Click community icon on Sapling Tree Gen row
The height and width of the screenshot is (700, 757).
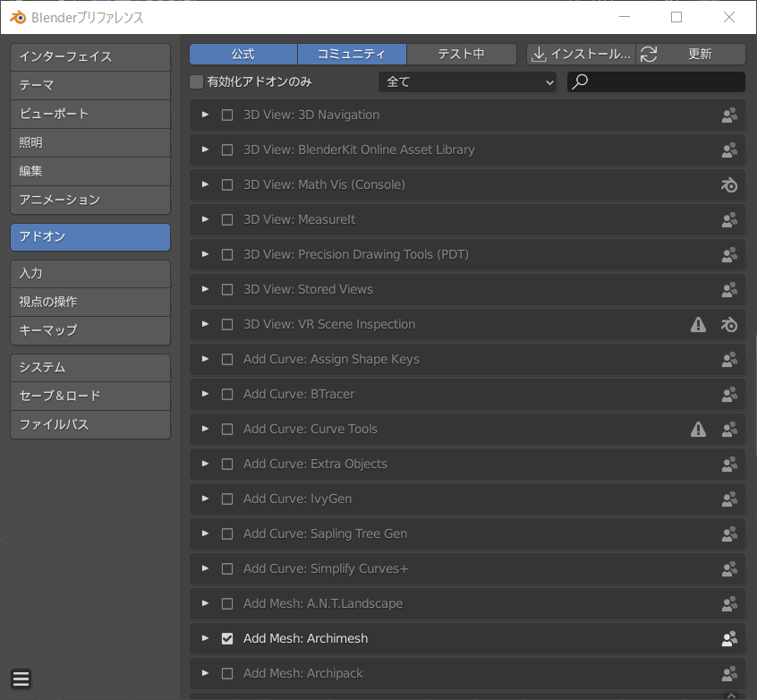[x=729, y=534]
